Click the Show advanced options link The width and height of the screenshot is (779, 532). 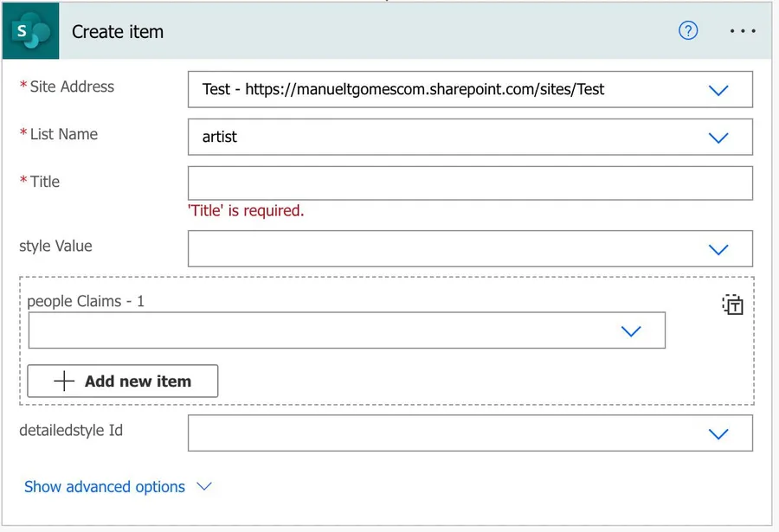point(105,487)
